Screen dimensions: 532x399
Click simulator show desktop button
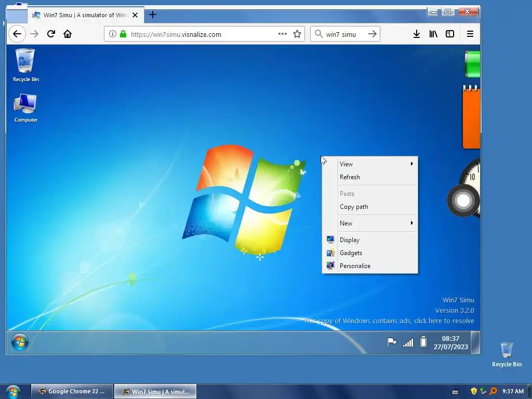[x=475, y=342]
